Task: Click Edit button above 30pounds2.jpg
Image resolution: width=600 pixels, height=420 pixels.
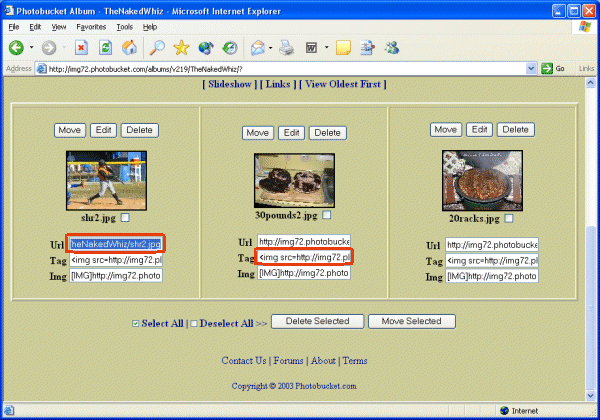Action: tap(291, 133)
